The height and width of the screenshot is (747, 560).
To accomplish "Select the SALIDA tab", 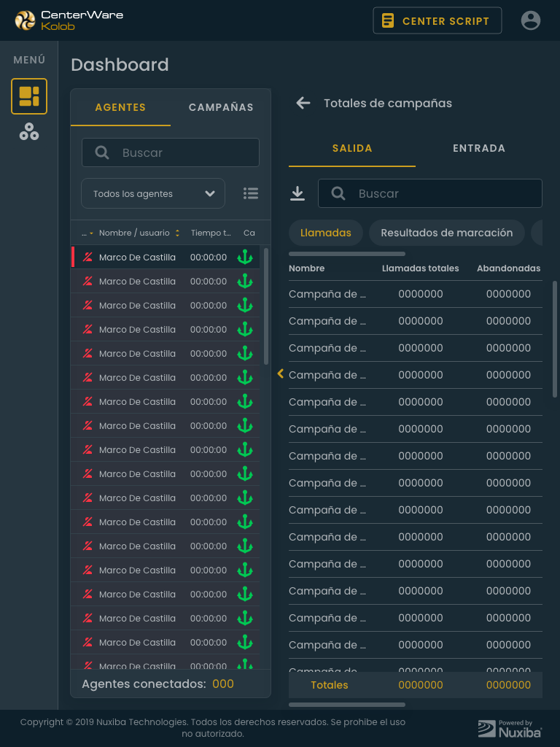I will point(352,148).
